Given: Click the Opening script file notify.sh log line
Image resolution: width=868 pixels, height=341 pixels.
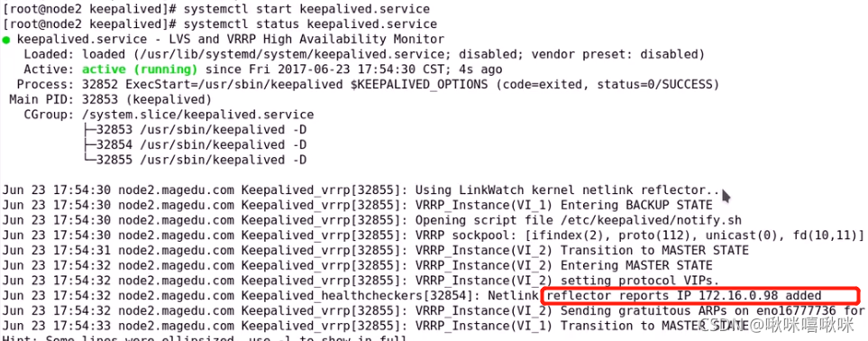Looking at the screenshot, I should (372, 220).
